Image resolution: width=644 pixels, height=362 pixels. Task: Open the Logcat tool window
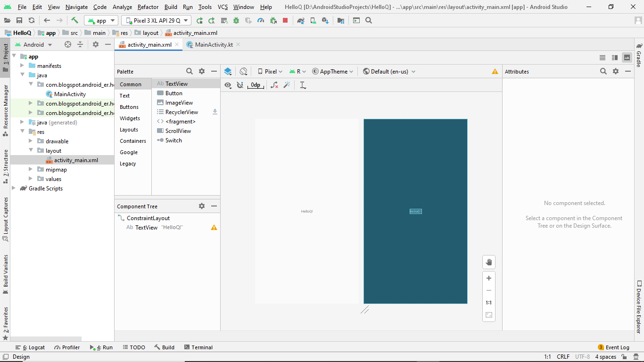33,347
